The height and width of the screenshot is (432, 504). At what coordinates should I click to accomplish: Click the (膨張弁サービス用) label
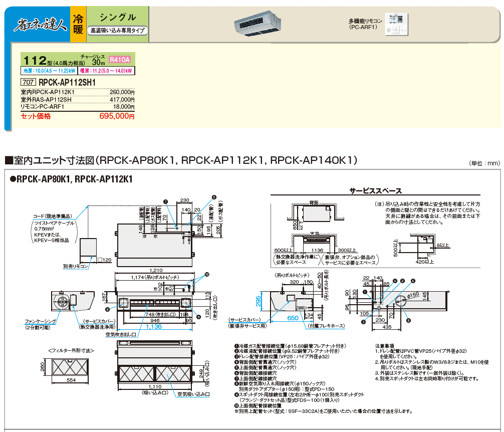[x=247, y=326]
